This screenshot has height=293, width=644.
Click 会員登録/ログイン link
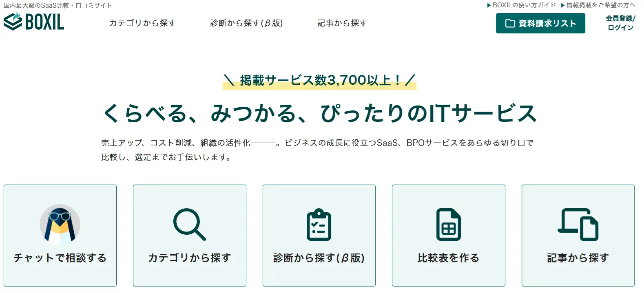620,23
